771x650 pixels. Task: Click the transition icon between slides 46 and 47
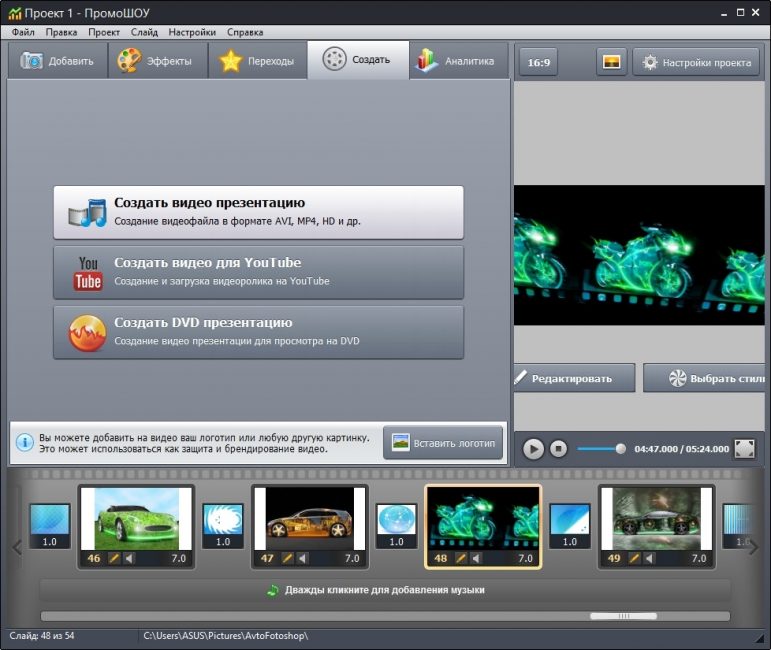click(223, 526)
